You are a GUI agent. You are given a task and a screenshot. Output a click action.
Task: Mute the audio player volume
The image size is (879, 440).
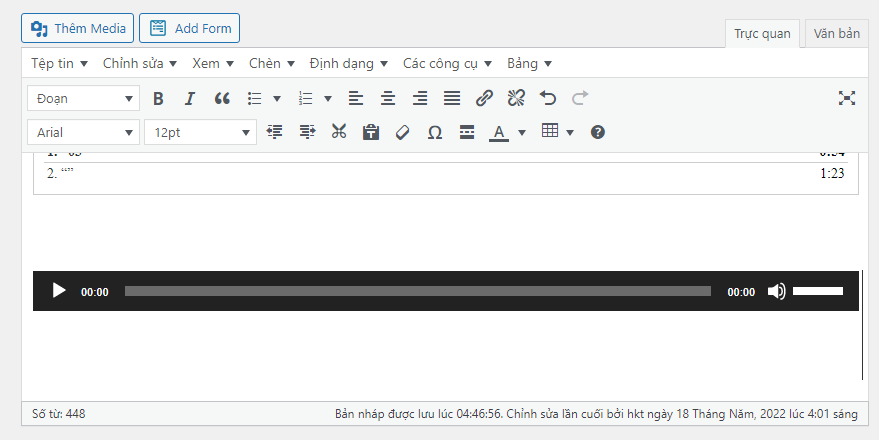point(776,291)
